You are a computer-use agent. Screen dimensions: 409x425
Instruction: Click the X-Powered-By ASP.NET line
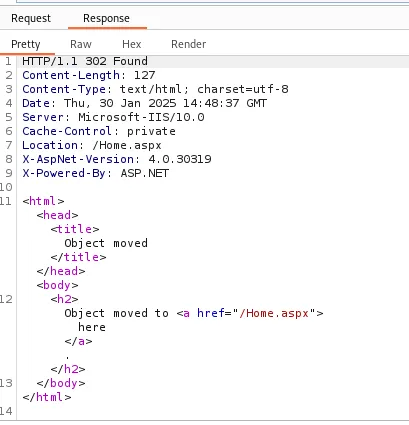[x=96, y=173]
